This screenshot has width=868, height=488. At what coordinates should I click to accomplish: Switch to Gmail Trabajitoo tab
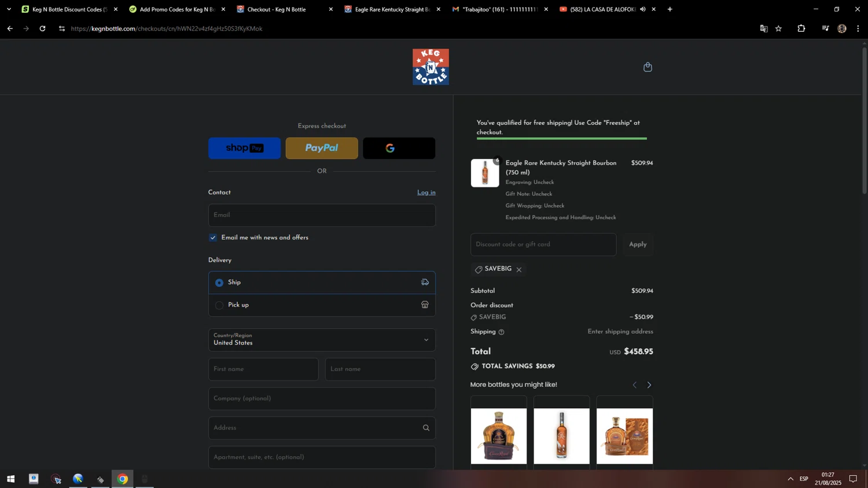coord(500,9)
